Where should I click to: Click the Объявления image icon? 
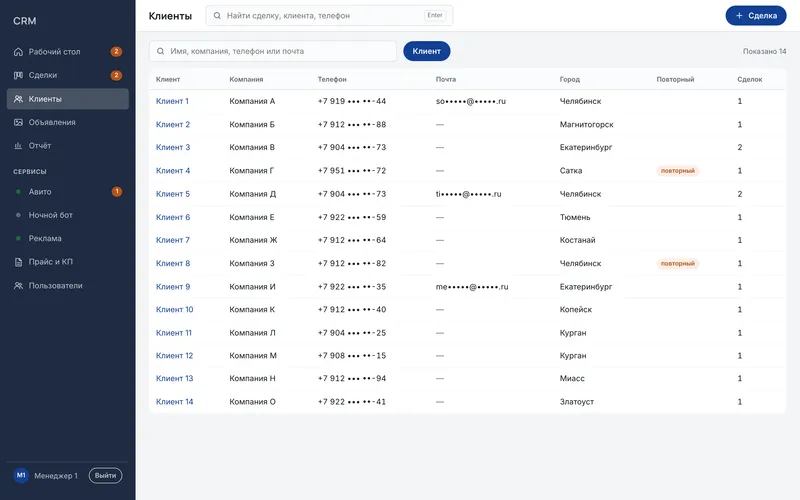18,122
